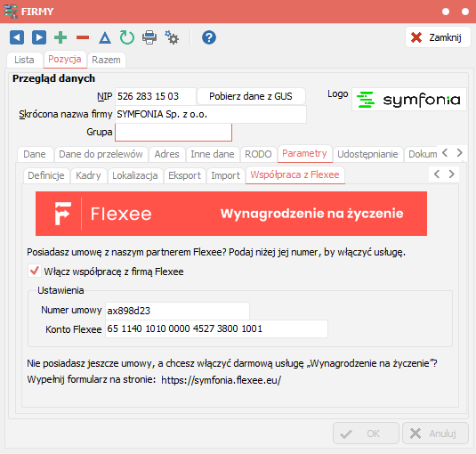Image resolution: width=476 pixels, height=454 pixels.
Task: Click the Zamknij button
Action: point(437,37)
